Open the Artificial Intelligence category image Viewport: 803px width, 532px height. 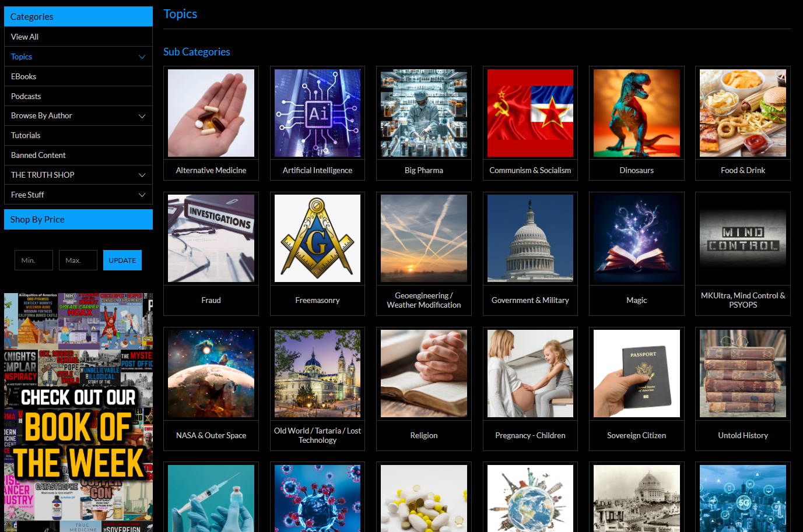pyautogui.click(x=317, y=113)
